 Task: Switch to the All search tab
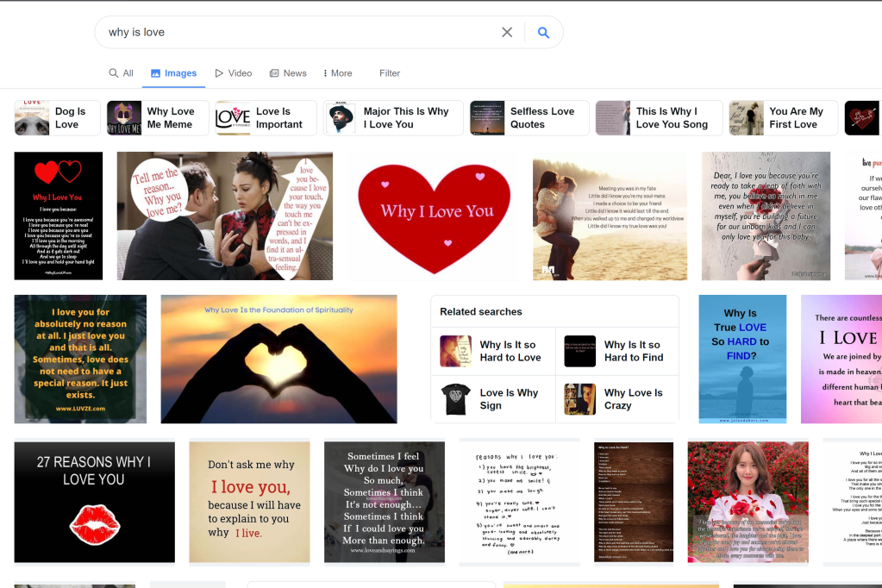click(121, 73)
